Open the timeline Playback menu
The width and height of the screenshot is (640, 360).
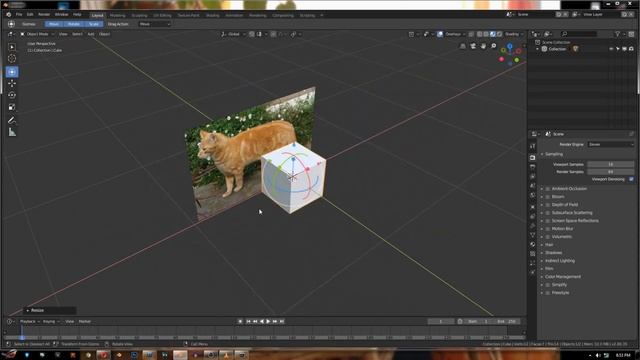point(29,322)
